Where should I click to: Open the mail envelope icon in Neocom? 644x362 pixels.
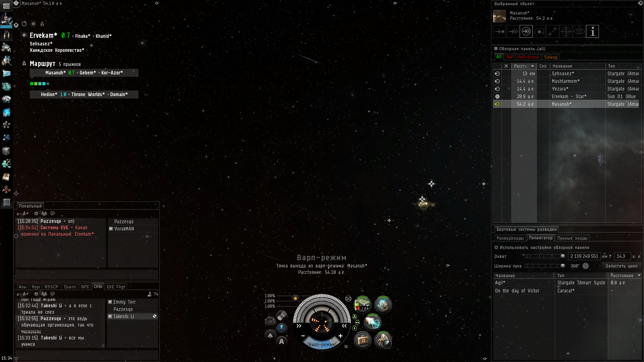click(x=6, y=74)
